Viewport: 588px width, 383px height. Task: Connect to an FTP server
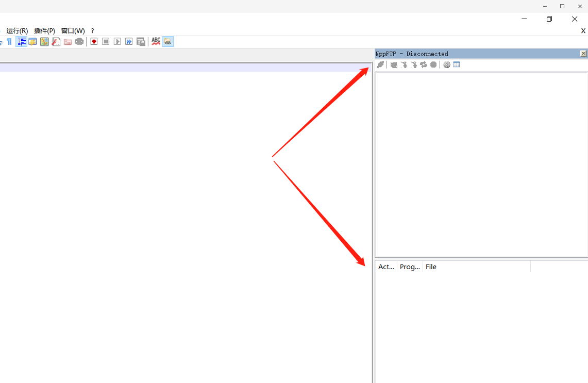click(380, 64)
